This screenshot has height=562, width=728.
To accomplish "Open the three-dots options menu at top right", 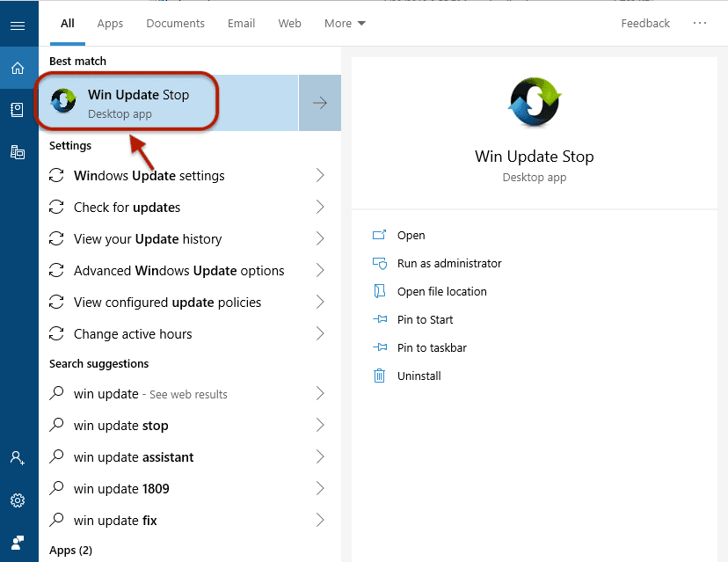I will coord(699,23).
